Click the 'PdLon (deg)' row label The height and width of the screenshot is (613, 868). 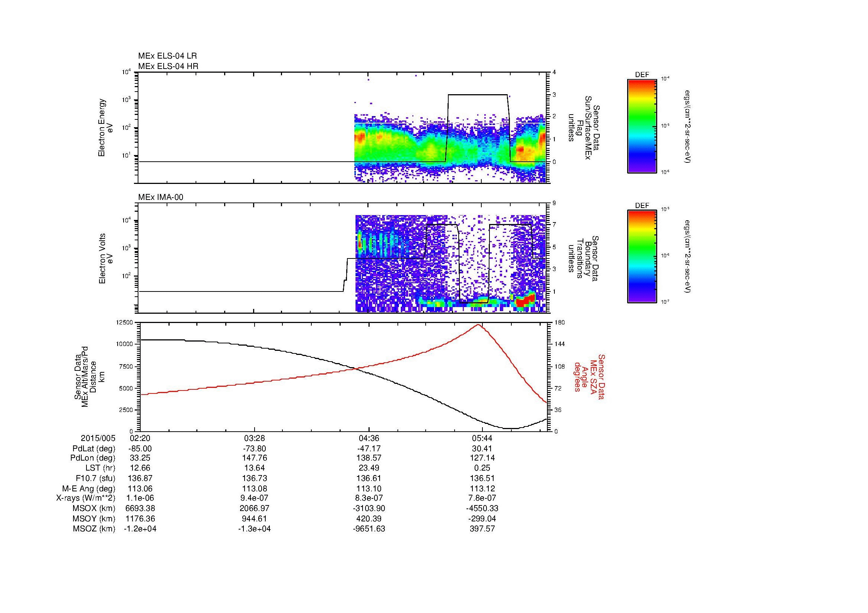[x=93, y=458]
